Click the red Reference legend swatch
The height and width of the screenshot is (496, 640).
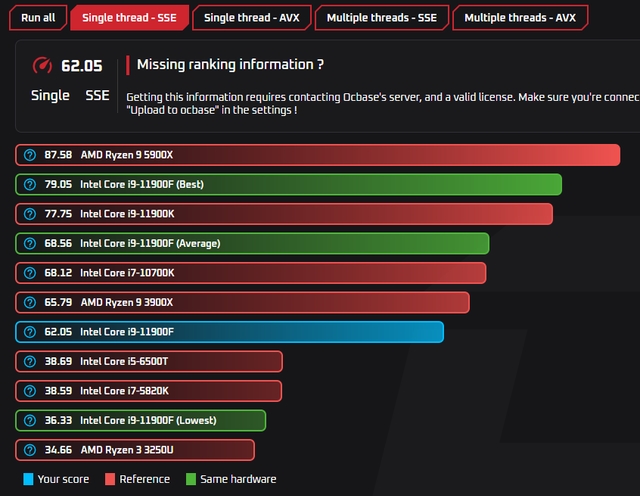point(110,479)
